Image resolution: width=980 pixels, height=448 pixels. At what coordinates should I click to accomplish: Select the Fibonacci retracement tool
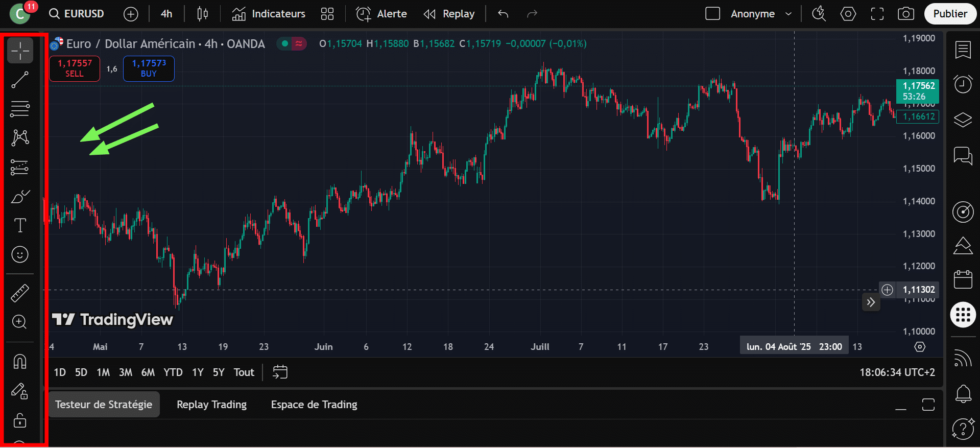(20, 108)
